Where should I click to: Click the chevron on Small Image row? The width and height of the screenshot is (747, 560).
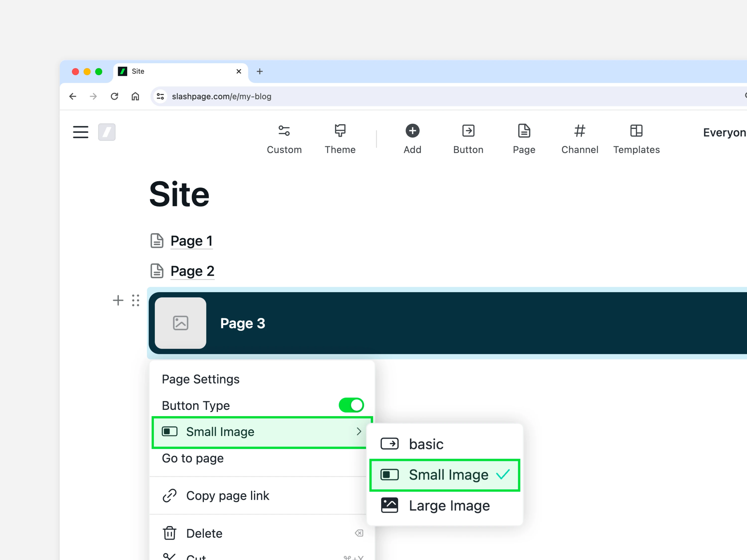[359, 431]
